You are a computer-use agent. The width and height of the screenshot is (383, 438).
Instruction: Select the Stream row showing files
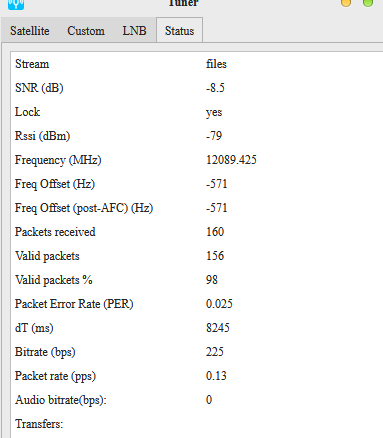pos(197,64)
